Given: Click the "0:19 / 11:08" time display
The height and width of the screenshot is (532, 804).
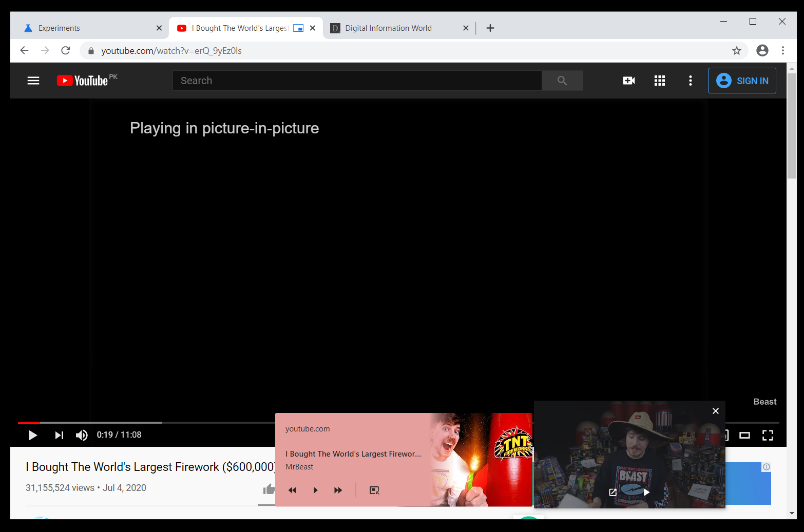Looking at the screenshot, I should (x=119, y=435).
